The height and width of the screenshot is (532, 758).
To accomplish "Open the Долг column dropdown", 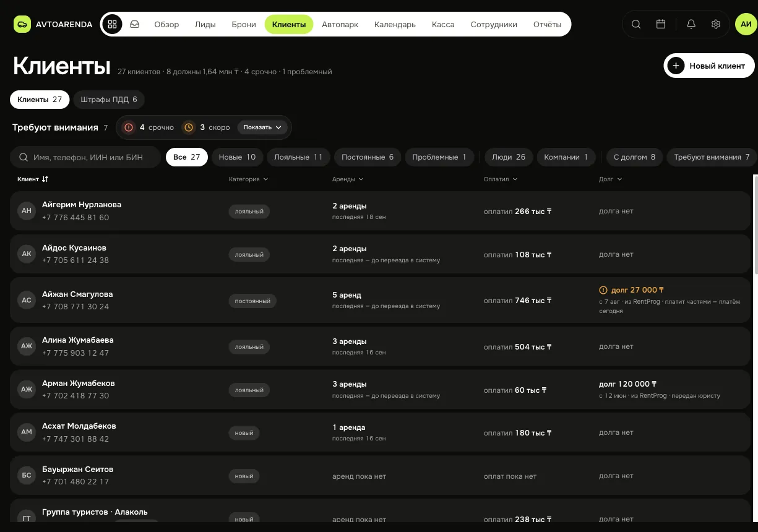I will click(610, 179).
